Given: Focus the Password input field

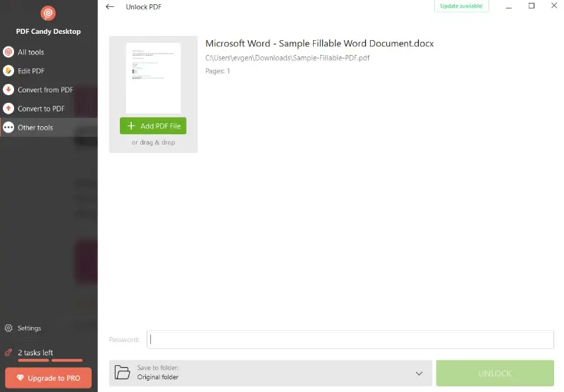Looking at the screenshot, I should pos(350,339).
